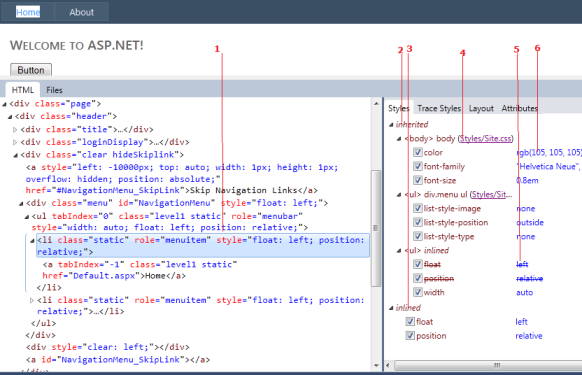Open the Files tab
The height and width of the screenshot is (375, 582).
click(54, 90)
